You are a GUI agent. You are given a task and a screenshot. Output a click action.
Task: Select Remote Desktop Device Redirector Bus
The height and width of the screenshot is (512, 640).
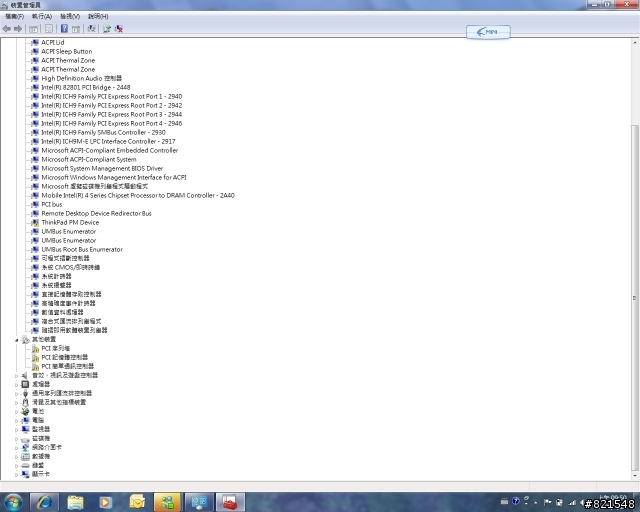tap(96, 213)
